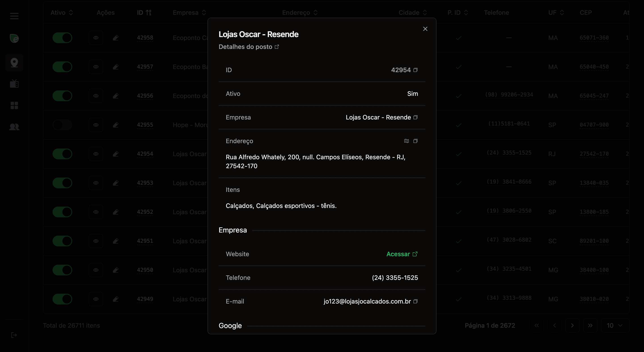
Task: Copy the Empresa name Lojas Oscar - Resende
Action: click(415, 117)
